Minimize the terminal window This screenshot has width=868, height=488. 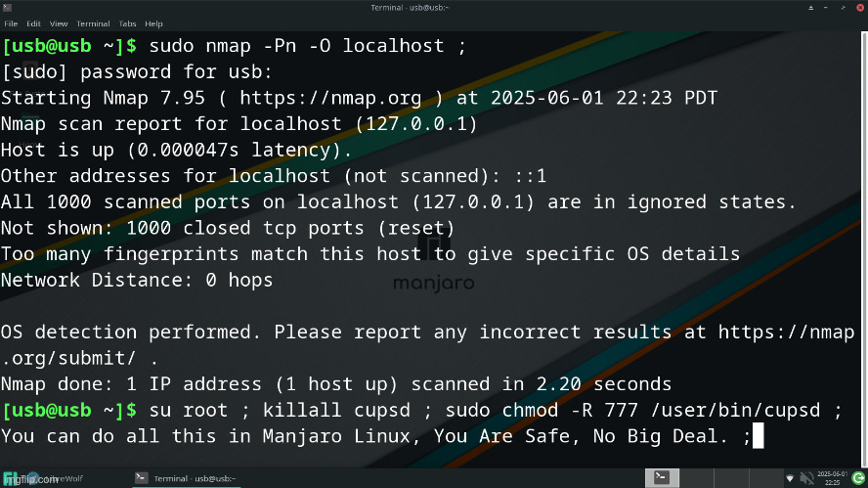(825, 8)
